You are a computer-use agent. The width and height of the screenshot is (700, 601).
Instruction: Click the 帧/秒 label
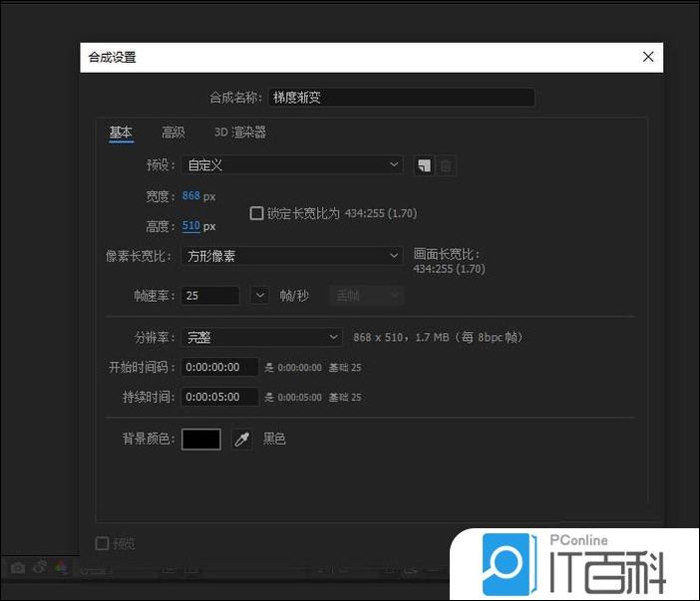[x=294, y=295]
